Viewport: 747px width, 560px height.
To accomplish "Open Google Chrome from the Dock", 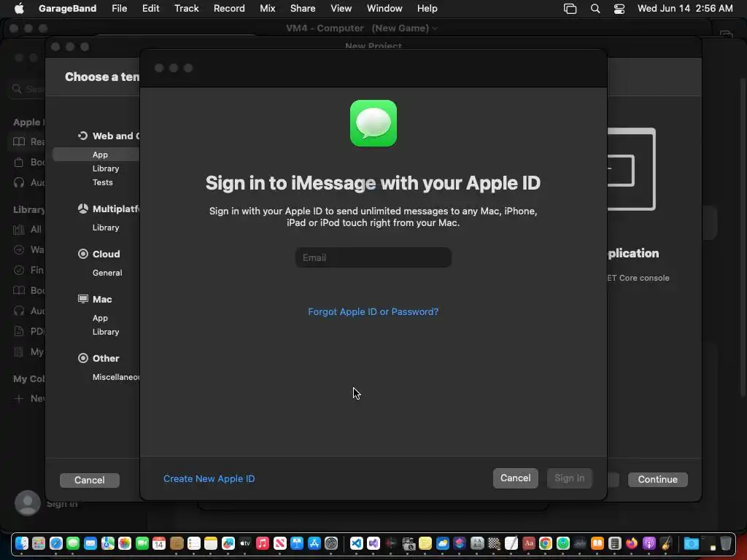I will 546,543.
